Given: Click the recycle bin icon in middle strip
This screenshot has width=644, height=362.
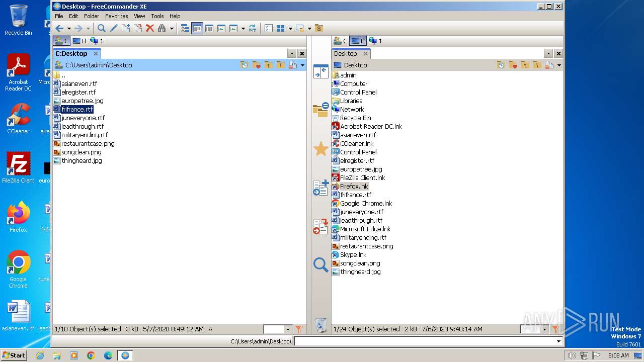Looking at the screenshot, I should pyautogui.click(x=321, y=325).
